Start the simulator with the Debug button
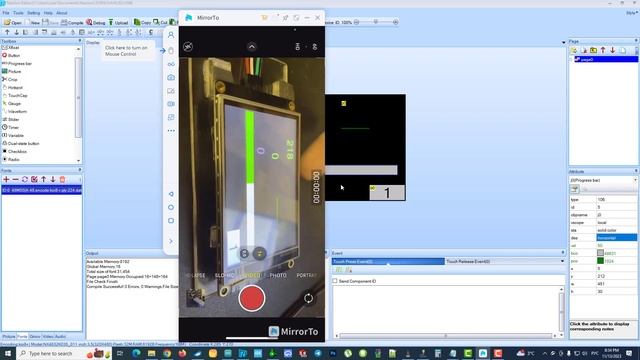This screenshot has height=360, width=640. 96,22
